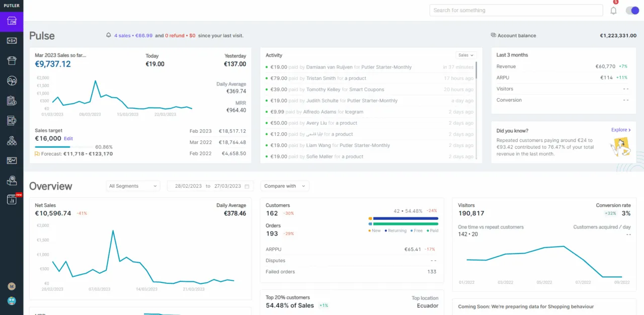Screen dimensions: 644x315
Task: Click customer Damiaan van Ruijven
Action: (330, 67)
